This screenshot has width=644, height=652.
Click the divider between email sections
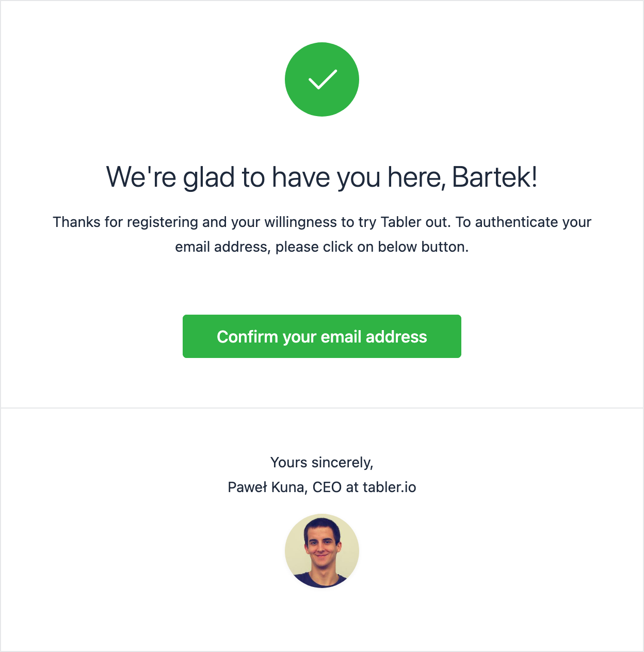[322, 407]
